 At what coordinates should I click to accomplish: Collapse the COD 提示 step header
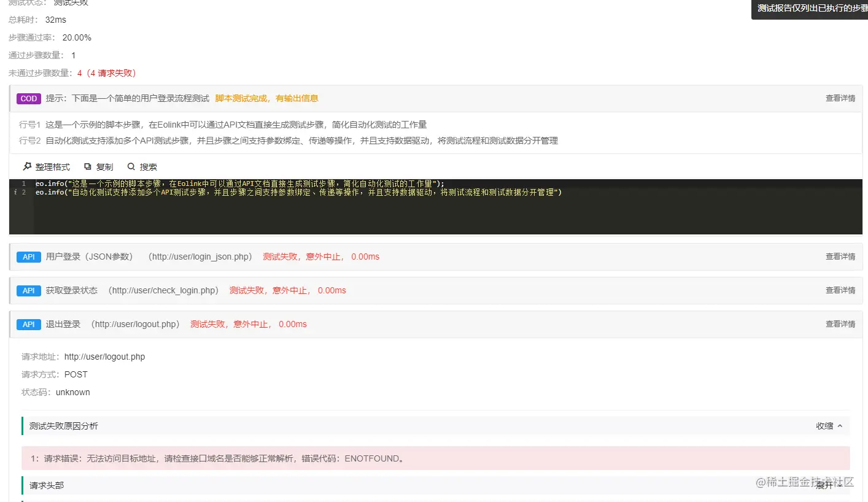(x=436, y=98)
